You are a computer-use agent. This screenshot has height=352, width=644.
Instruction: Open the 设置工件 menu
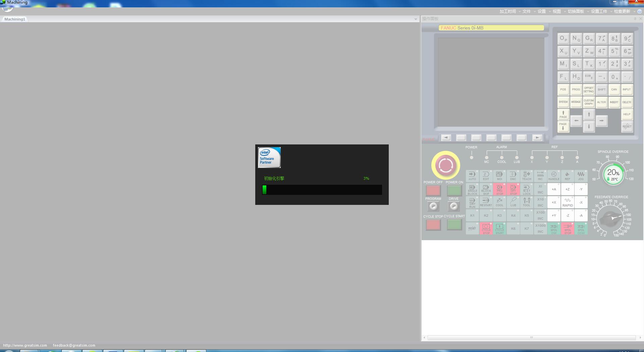(601, 11)
